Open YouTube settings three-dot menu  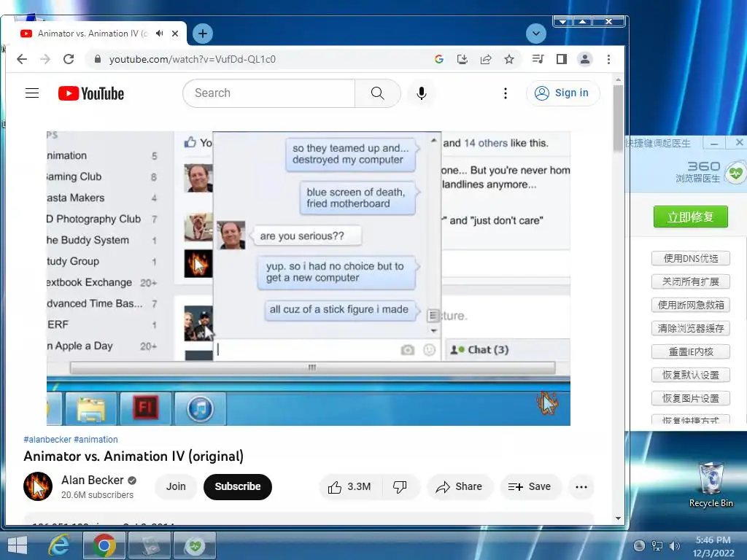[506, 93]
